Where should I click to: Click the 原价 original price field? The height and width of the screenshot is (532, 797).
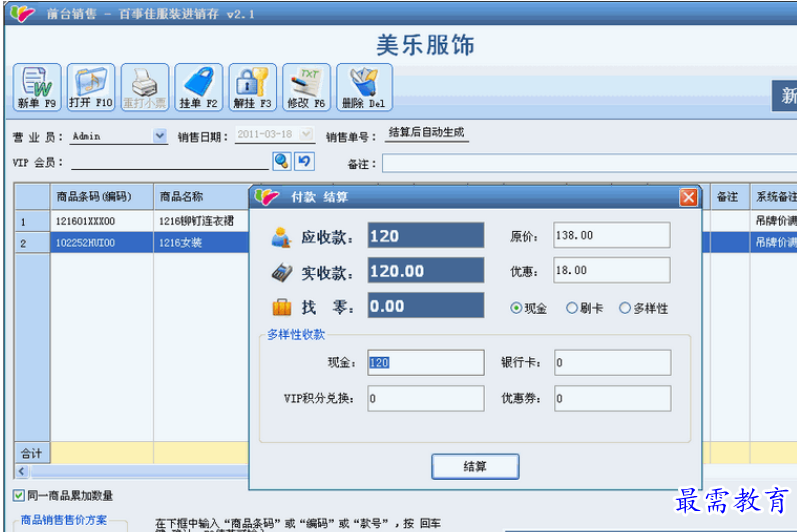coord(612,235)
